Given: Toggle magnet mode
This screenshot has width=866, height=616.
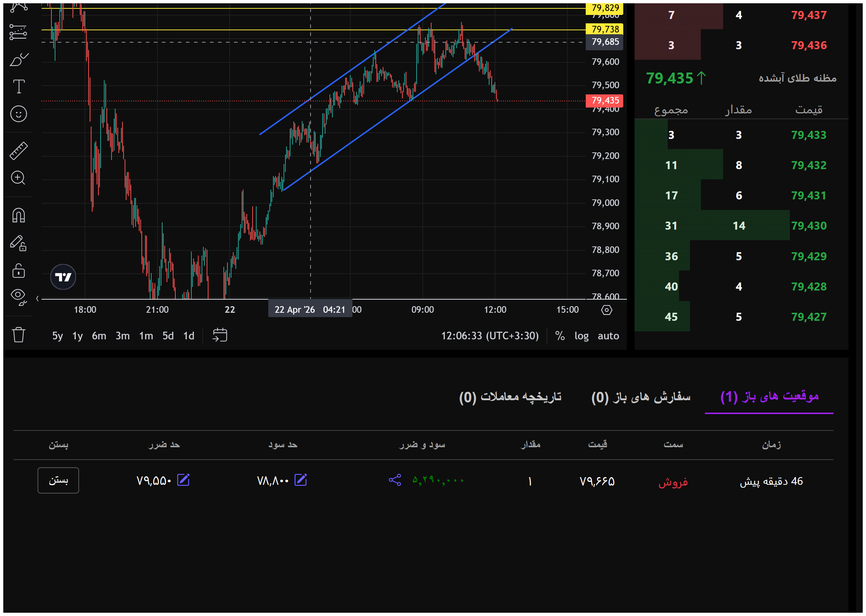Looking at the screenshot, I should click(19, 215).
